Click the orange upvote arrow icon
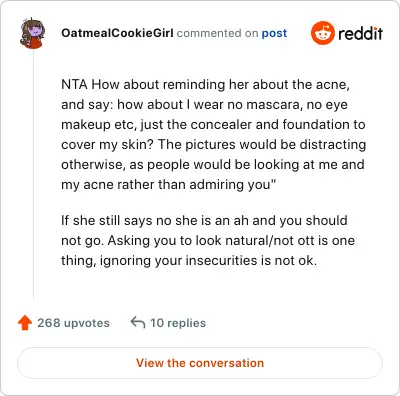 click(x=25, y=323)
